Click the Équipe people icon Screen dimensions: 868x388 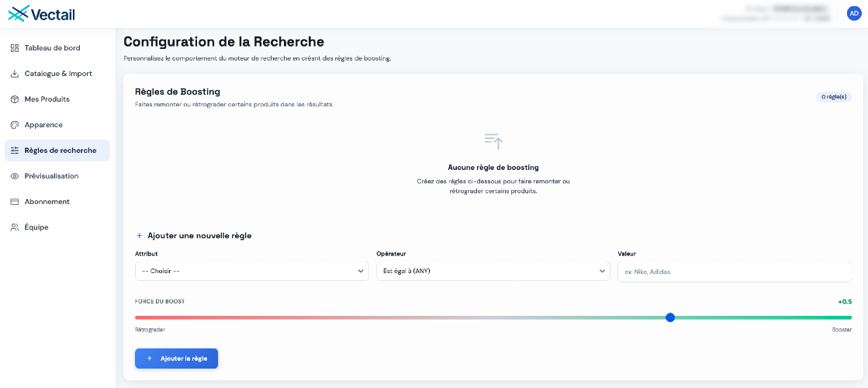tap(15, 227)
